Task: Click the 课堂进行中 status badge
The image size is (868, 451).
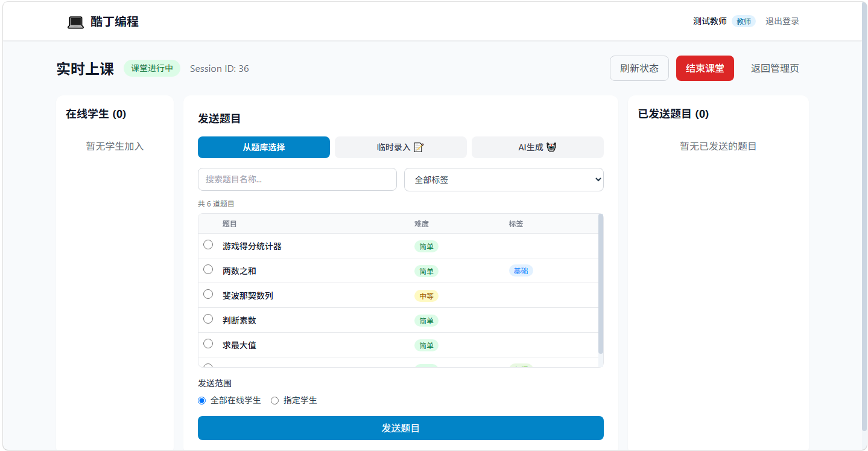Action: click(x=152, y=68)
